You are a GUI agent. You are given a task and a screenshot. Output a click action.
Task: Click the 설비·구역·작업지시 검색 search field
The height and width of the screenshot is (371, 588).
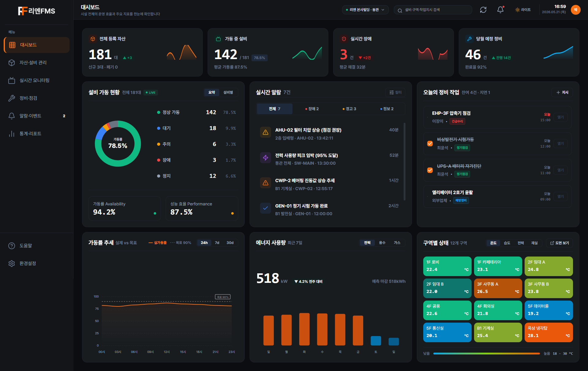(x=433, y=10)
